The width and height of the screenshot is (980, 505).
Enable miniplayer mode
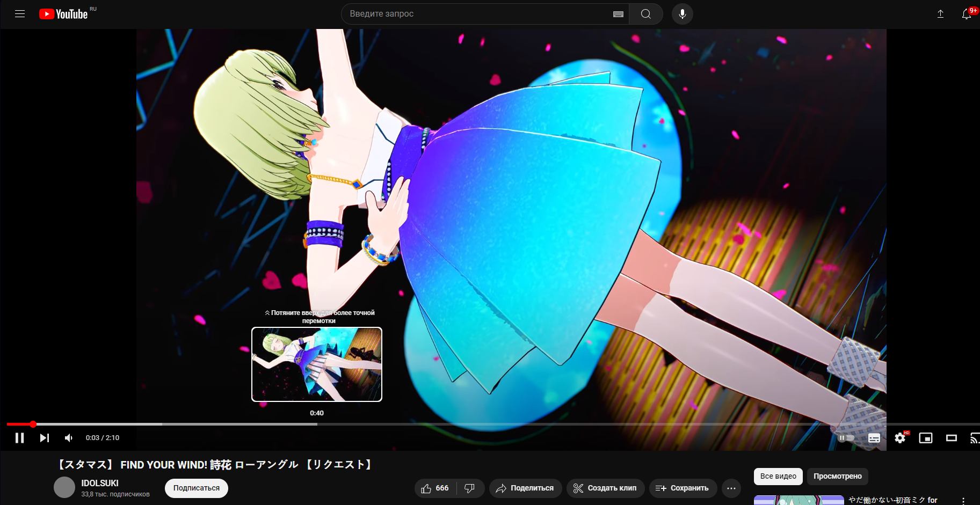(926, 438)
